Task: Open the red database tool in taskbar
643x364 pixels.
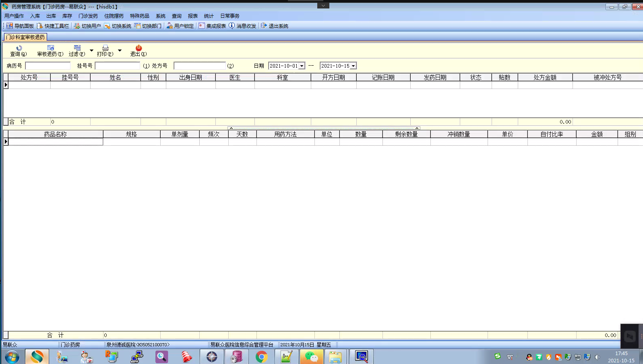Action: tap(236, 357)
